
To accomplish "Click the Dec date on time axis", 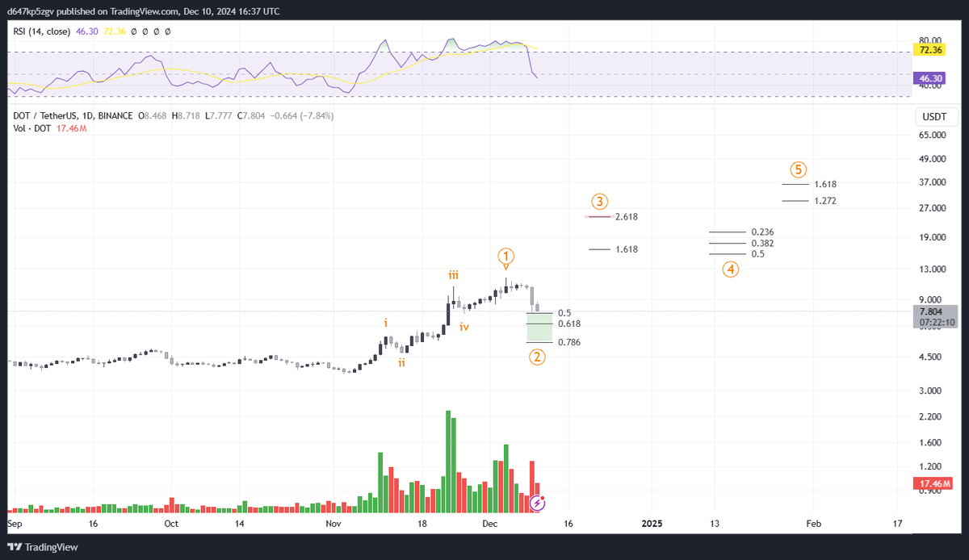I will pyautogui.click(x=492, y=524).
